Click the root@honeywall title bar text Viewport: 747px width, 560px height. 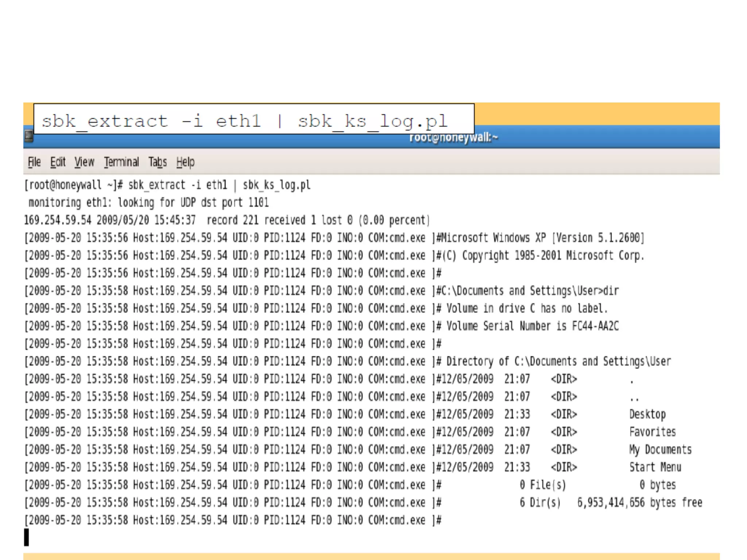pyautogui.click(x=453, y=138)
